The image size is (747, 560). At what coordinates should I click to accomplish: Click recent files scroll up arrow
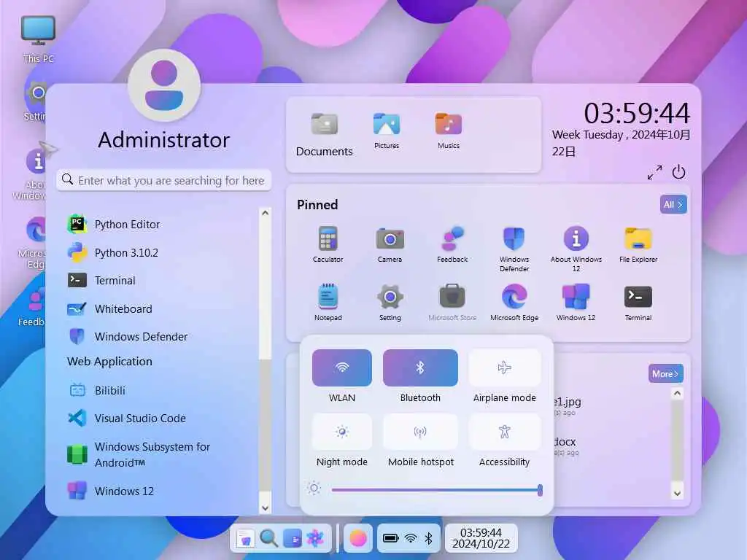[x=677, y=393]
